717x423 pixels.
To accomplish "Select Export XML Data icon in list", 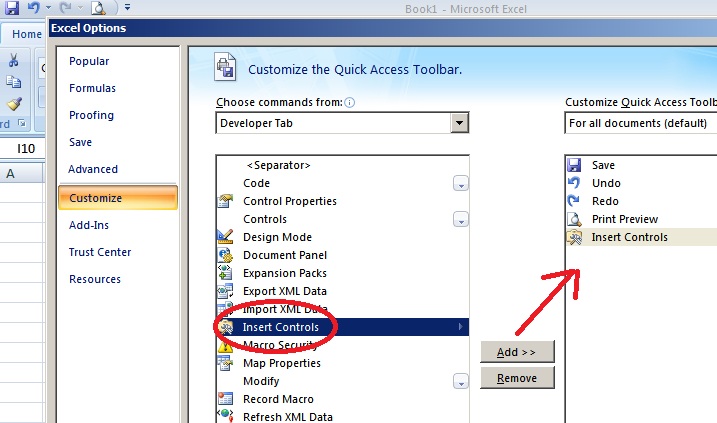I will (x=225, y=291).
